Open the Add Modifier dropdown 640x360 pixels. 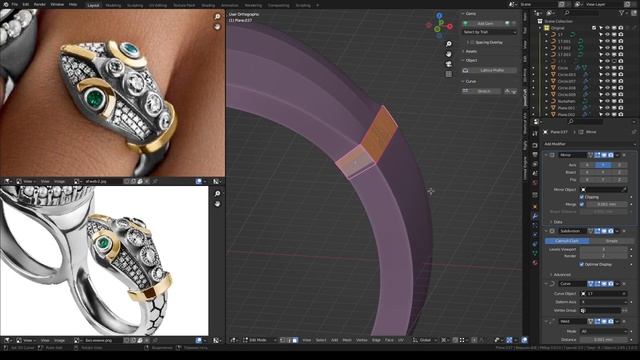[589, 144]
